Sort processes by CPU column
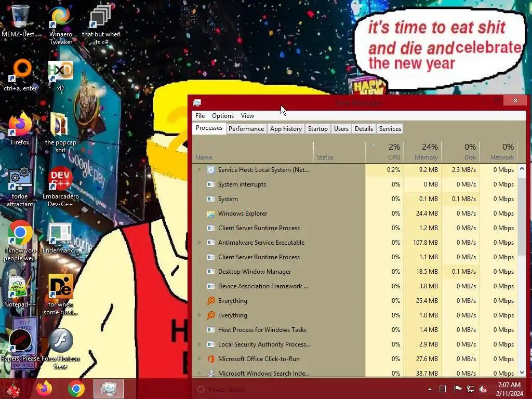This screenshot has height=399, width=532. (x=384, y=152)
